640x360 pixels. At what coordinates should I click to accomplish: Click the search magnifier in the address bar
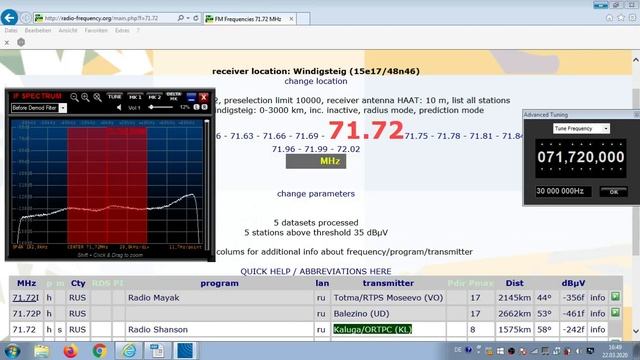[x=180, y=18]
